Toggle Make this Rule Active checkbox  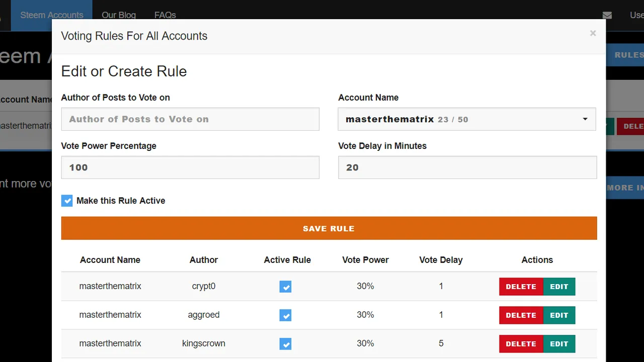click(x=67, y=201)
